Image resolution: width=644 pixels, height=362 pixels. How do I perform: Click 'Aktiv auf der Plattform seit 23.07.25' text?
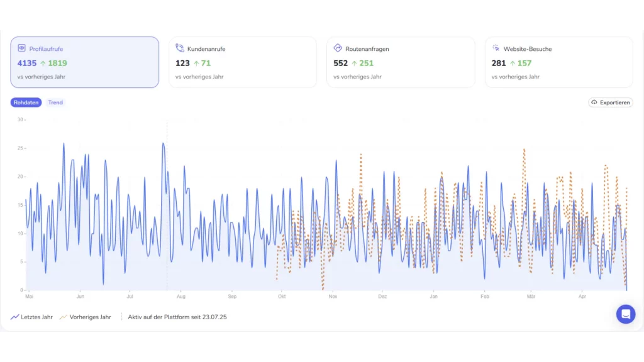[x=177, y=317]
